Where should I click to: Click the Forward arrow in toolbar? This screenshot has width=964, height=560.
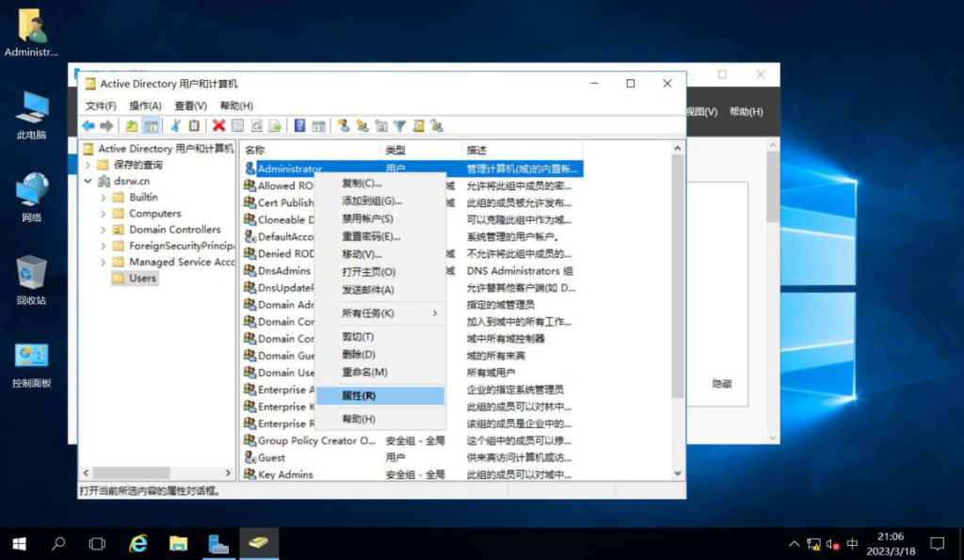tap(107, 126)
